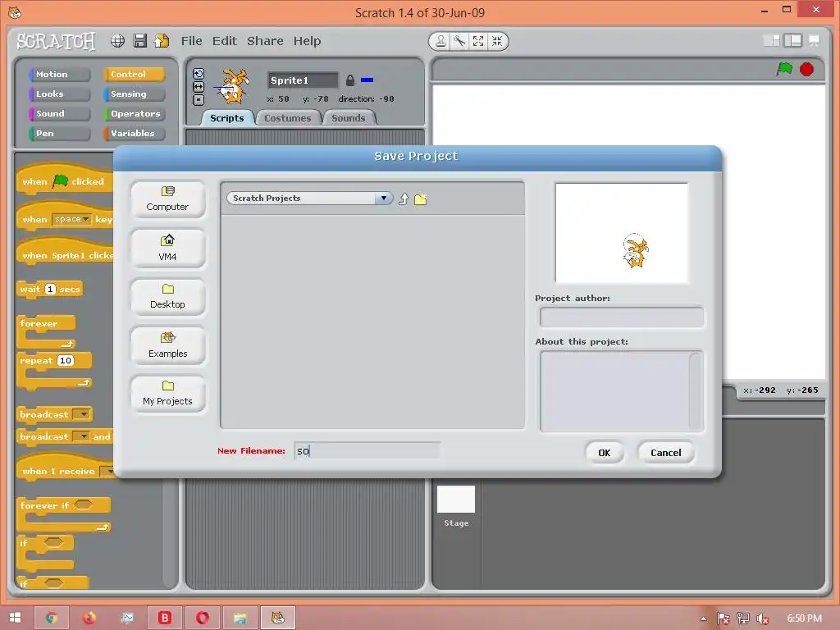Go up one folder level in dialog
Image resolution: width=840 pixels, height=630 pixels.
click(404, 199)
